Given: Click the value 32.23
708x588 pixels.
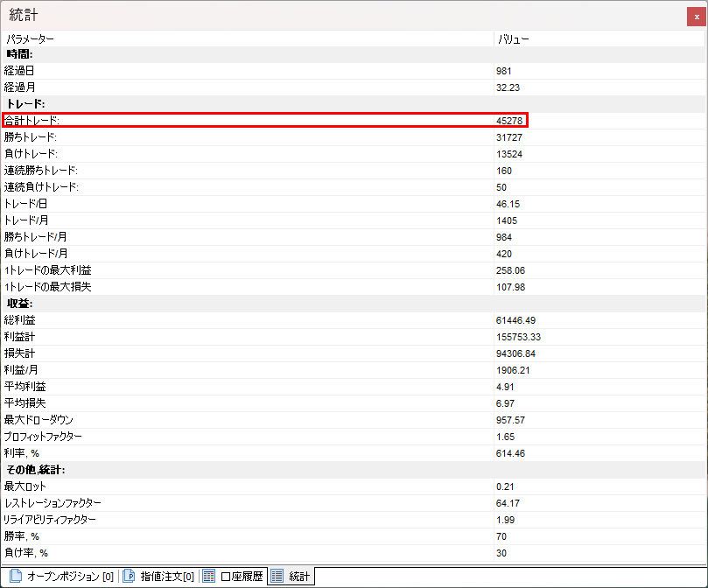Looking at the screenshot, I should [508, 87].
